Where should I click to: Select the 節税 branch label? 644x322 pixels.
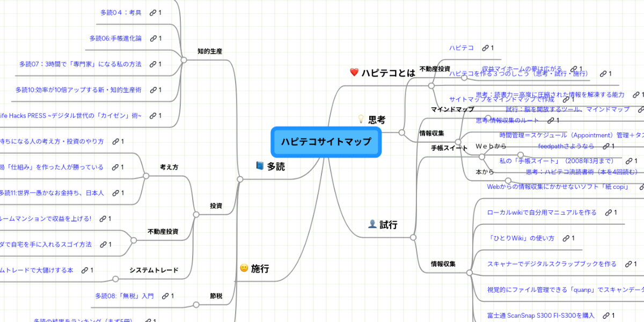(216, 296)
